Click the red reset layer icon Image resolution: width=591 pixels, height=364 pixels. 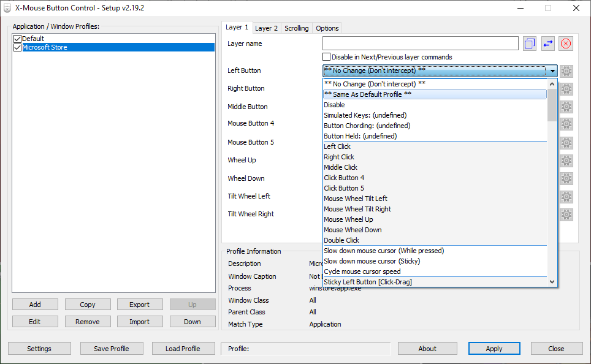[x=566, y=44]
